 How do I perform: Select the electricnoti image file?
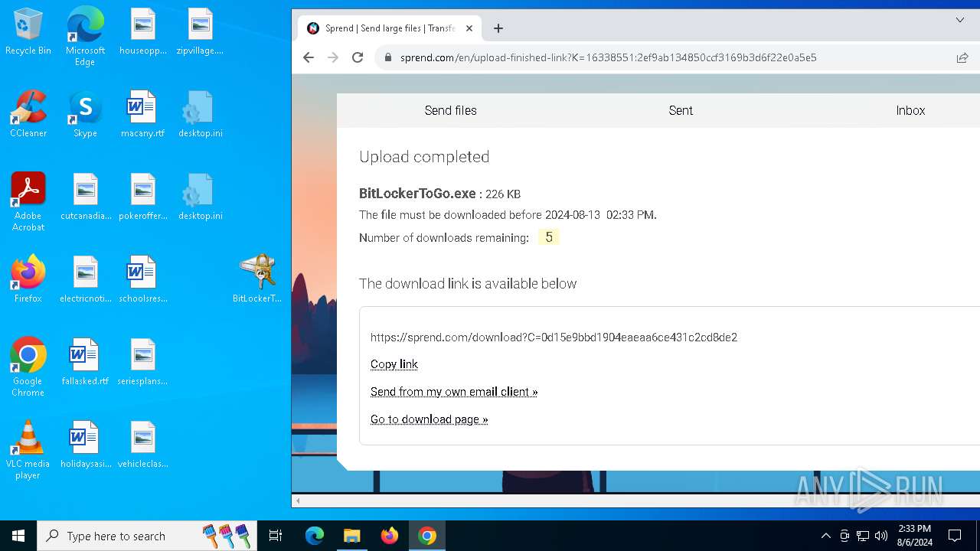(x=85, y=280)
